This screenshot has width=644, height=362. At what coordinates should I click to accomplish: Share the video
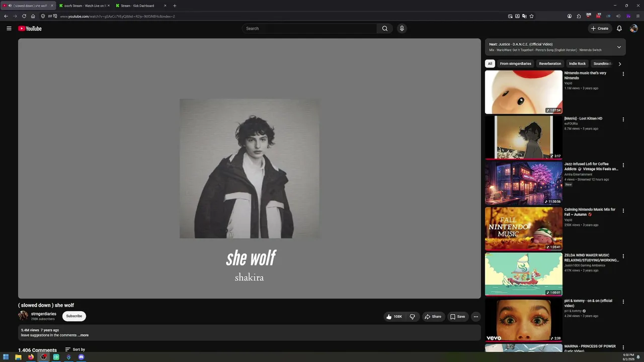[x=433, y=317]
